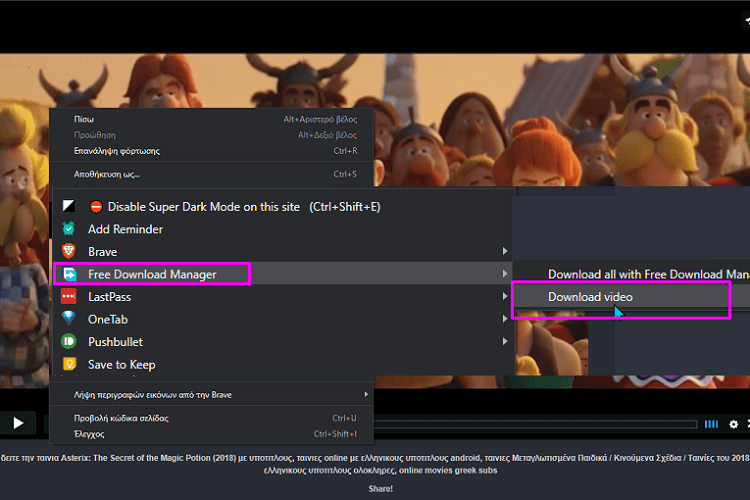Screen dimensions: 750x500
Task: Click the 'Share!' text below the player
Action: tap(381, 489)
